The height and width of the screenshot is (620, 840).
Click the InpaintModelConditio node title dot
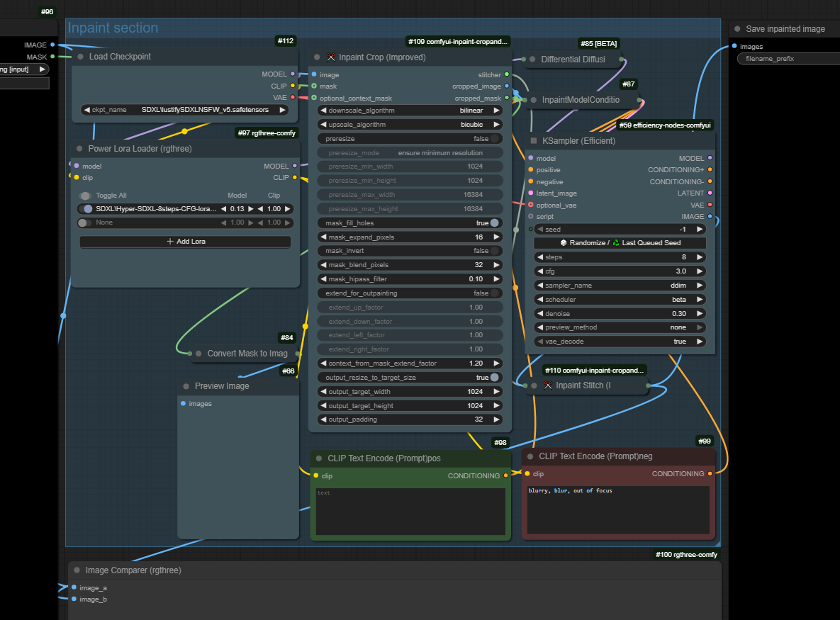[534, 100]
